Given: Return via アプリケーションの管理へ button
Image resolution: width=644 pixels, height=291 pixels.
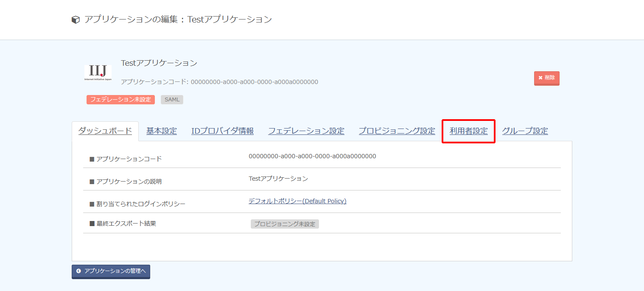Looking at the screenshot, I should click(111, 271).
